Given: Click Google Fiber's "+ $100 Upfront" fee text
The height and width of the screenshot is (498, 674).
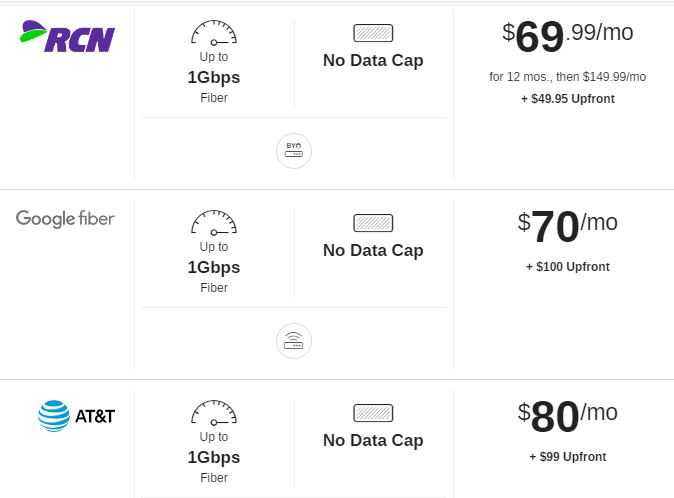Looking at the screenshot, I should point(568,267).
